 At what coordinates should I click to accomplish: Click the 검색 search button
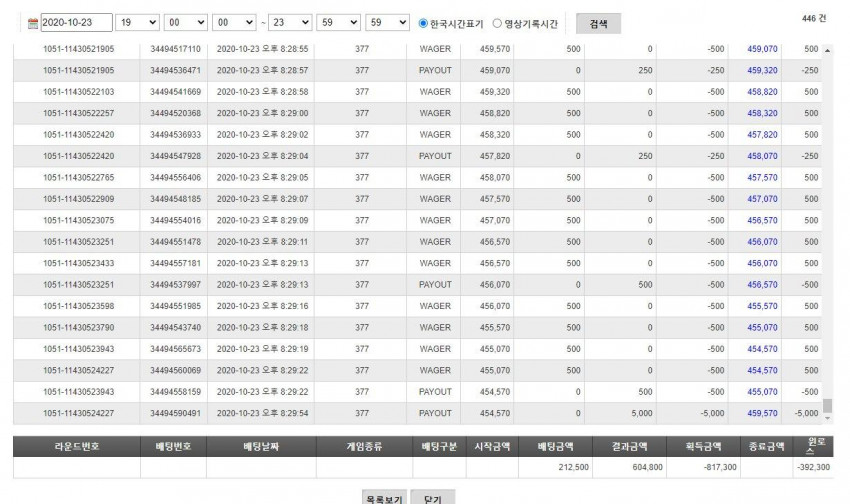(x=598, y=24)
